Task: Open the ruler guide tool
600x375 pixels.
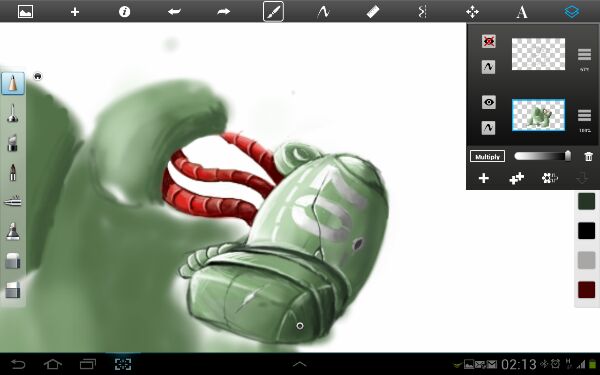Action: point(373,11)
